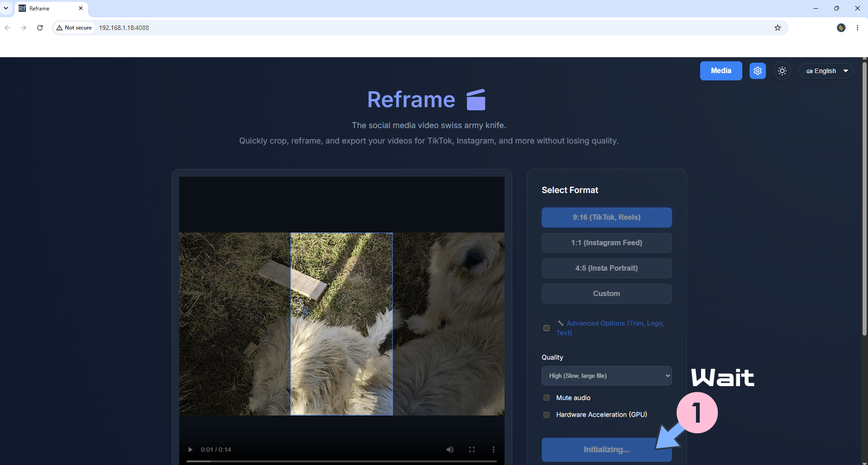This screenshot has height=465, width=868.
Task: Close the Reframe browser tab
Action: pyautogui.click(x=81, y=8)
